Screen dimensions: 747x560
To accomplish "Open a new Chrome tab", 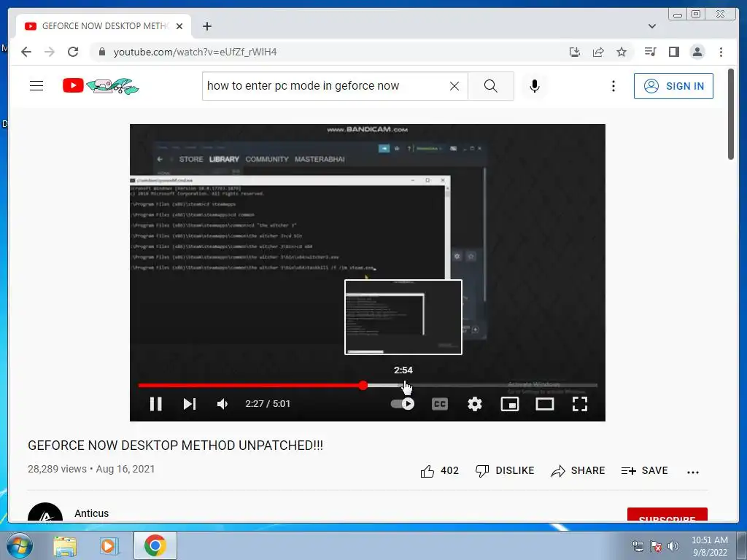I will point(206,26).
